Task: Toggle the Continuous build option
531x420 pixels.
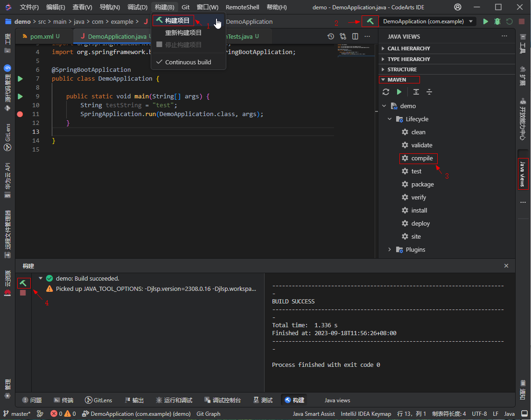Action: (188, 62)
